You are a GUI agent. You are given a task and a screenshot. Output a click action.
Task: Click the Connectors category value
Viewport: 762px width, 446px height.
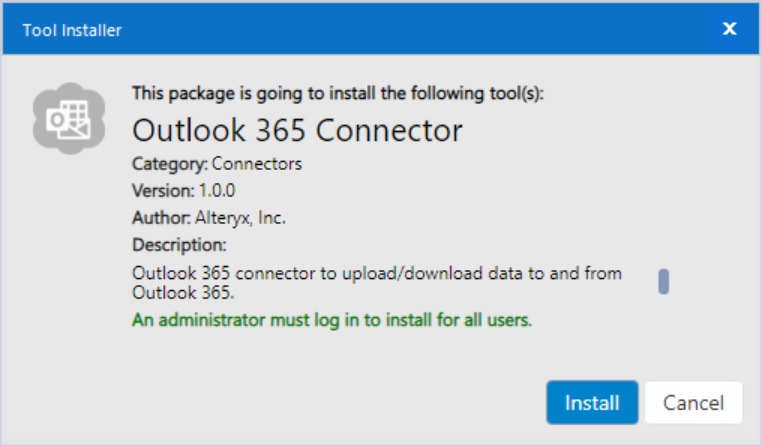[x=257, y=164]
